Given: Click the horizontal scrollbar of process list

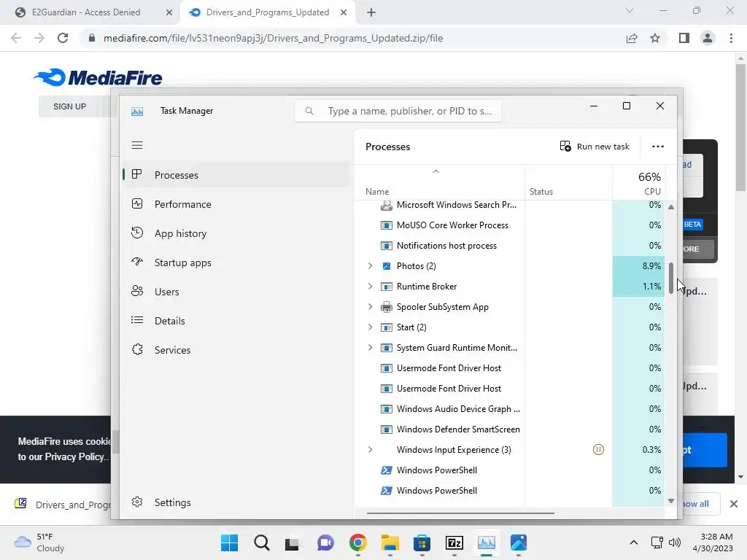Looking at the screenshot, I should tap(460, 513).
